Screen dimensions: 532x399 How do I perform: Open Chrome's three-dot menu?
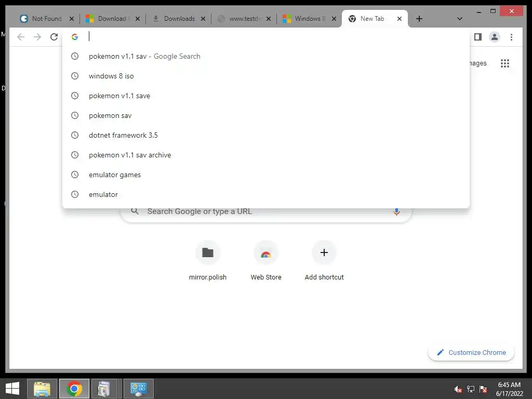(511, 37)
